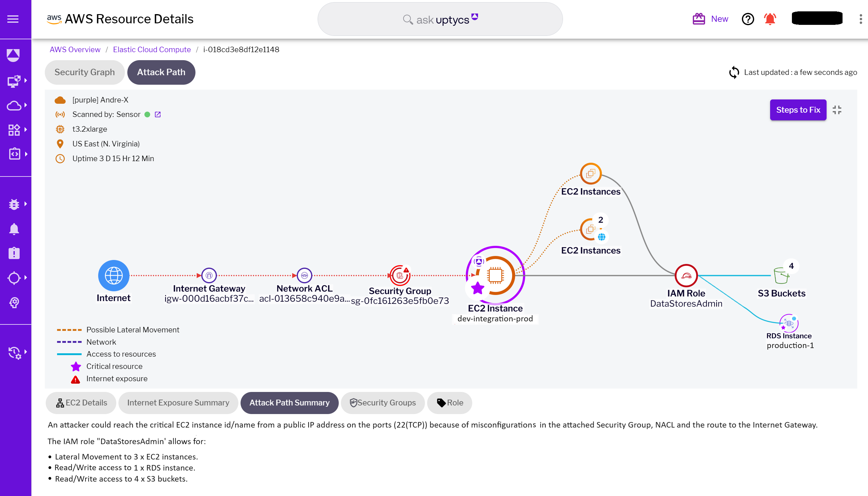Viewport: 868px width, 496px height.
Task: Click the refresh icon next to Last updated
Action: 734,72
